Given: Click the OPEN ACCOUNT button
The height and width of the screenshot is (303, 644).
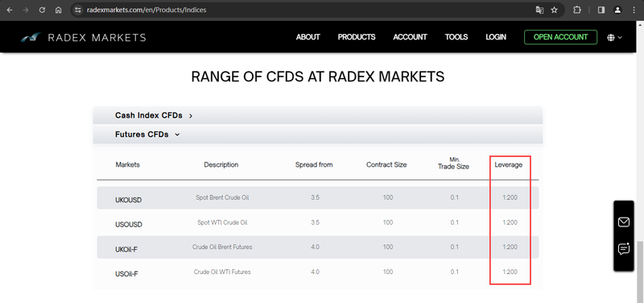Looking at the screenshot, I should tap(560, 37).
